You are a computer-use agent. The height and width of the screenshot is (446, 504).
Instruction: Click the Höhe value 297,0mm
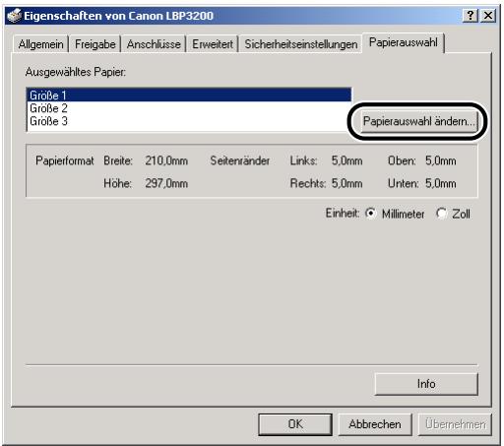coord(166,183)
